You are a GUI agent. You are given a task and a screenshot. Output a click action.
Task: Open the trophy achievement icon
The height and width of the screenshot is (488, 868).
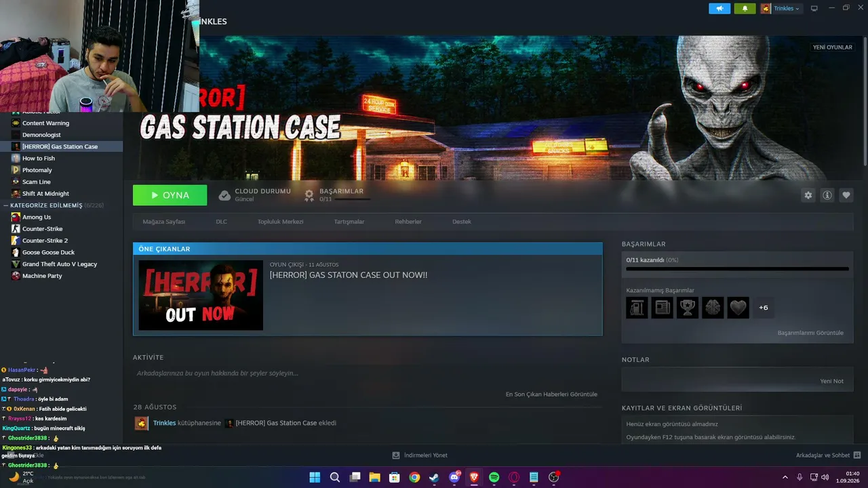coord(688,308)
